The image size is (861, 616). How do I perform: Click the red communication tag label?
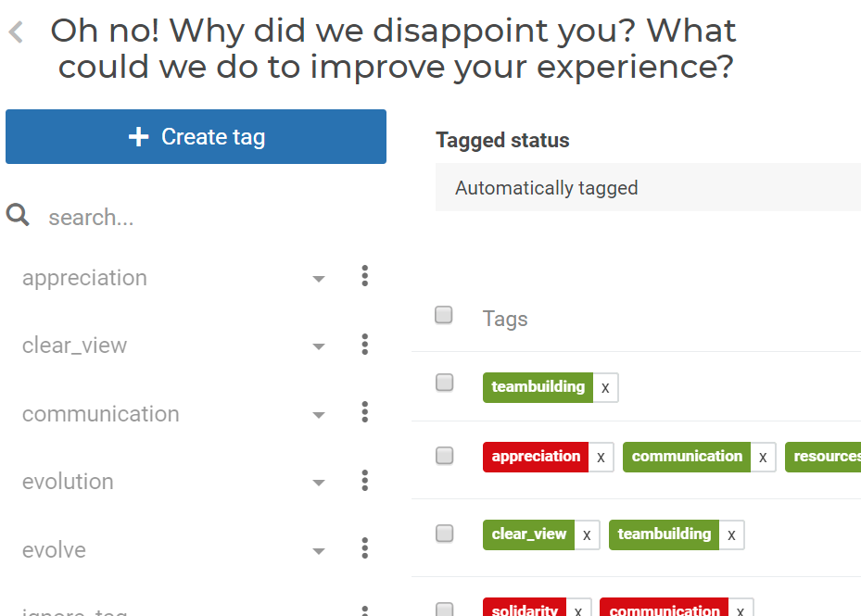pos(664,608)
